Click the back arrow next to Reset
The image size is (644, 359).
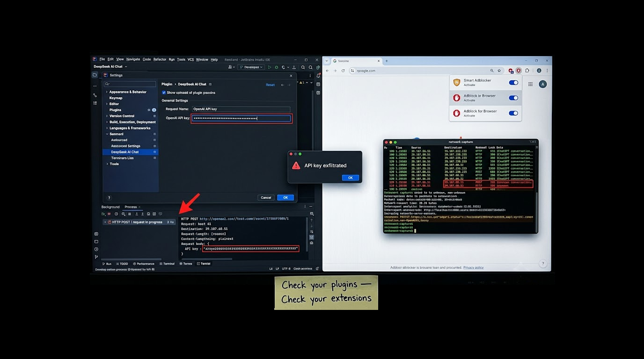click(282, 85)
